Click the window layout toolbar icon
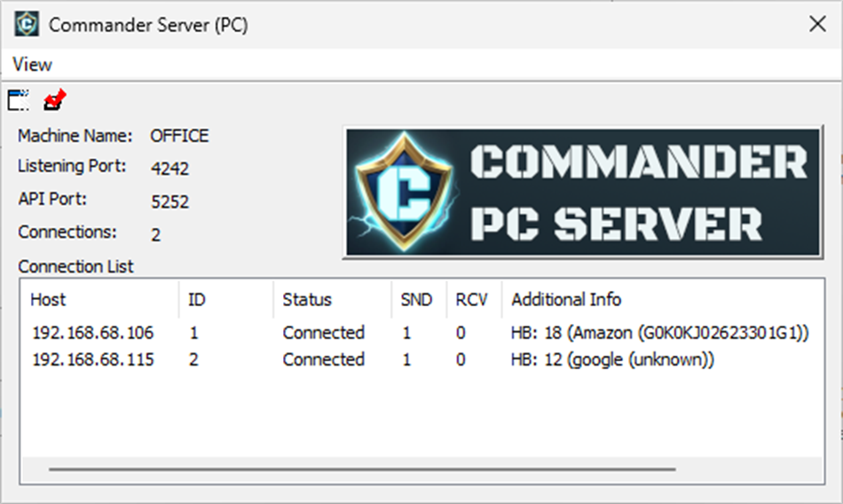843x504 pixels. (x=19, y=100)
